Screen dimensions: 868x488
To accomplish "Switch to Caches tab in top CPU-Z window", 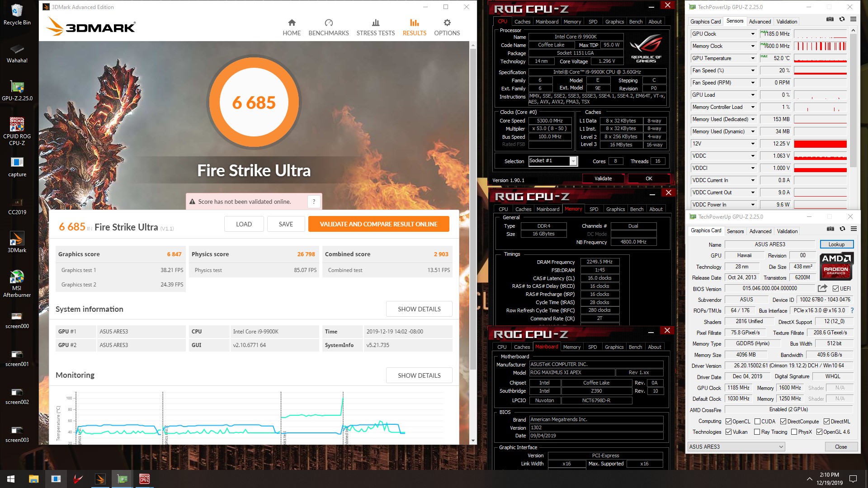I will [522, 21].
